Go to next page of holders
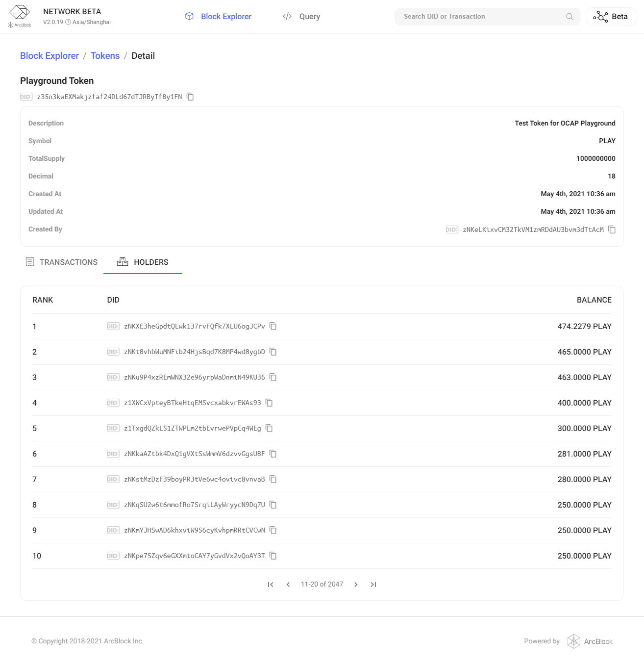This screenshot has height=663, width=644. 356,585
